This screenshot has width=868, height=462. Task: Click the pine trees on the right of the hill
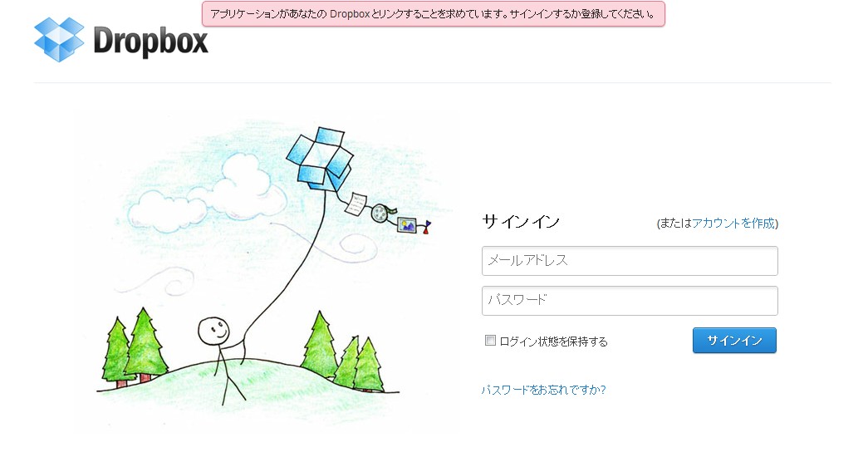[x=343, y=353]
